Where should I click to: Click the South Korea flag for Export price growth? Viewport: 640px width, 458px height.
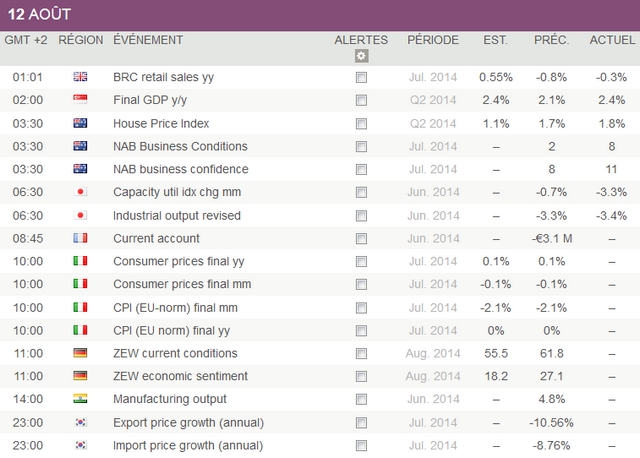pyautogui.click(x=81, y=422)
